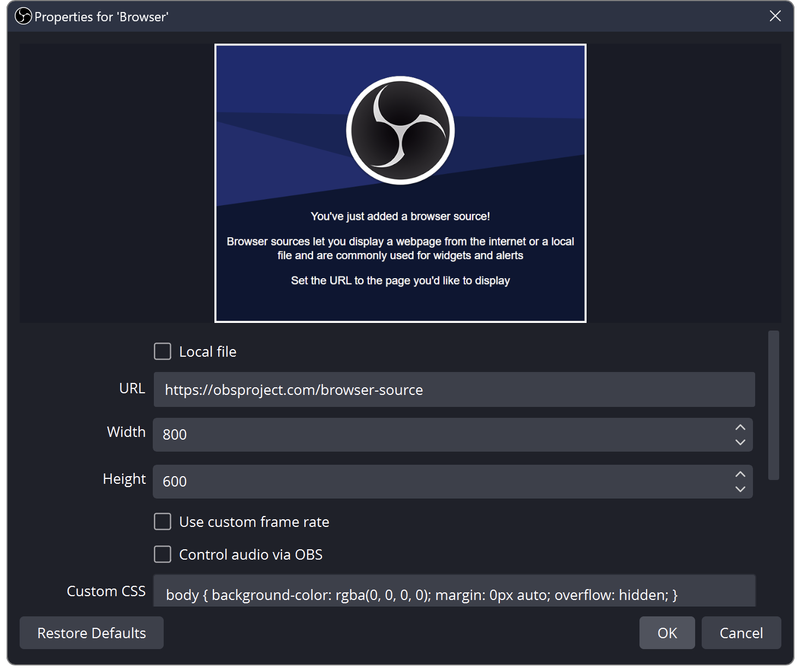Toggle Use custom frame rate
801x672 pixels.
[163, 521]
